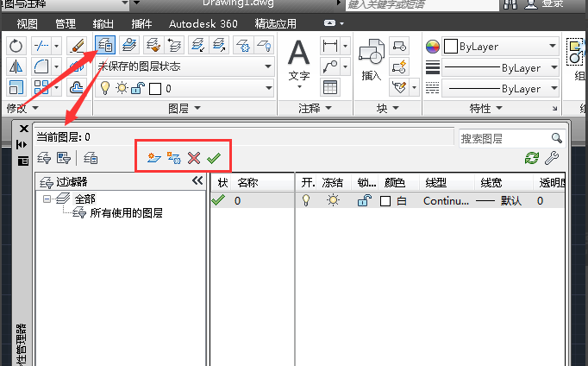Click the block editor icon

pyautogui.click(x=399, y=67)
